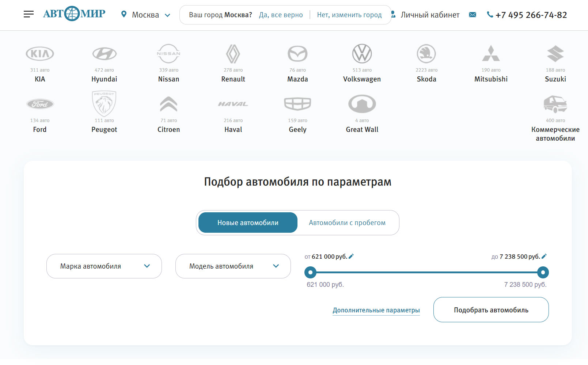This screenshot has width=588, height=365.
Task: Click the envelope mail icon
Action: tap(473, 15)
